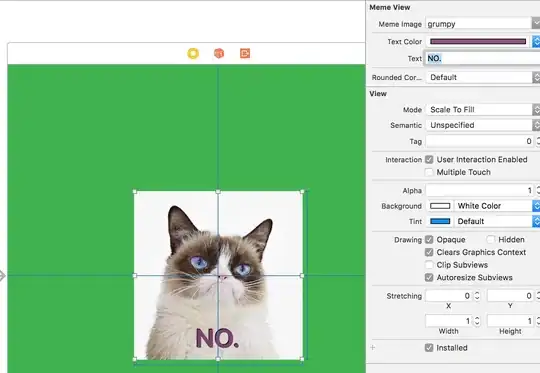
Task: Select the orange First Responder cube icon
Action: 219,53
